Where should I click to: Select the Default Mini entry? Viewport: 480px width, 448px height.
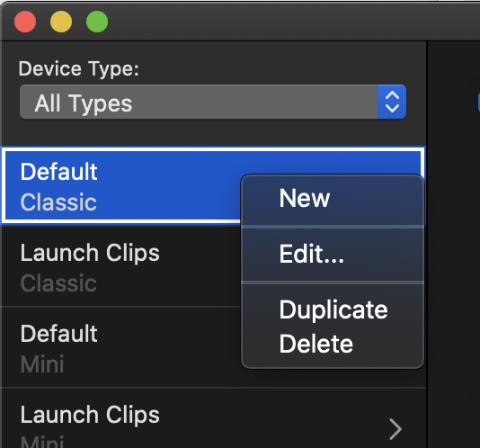(122, 347)
